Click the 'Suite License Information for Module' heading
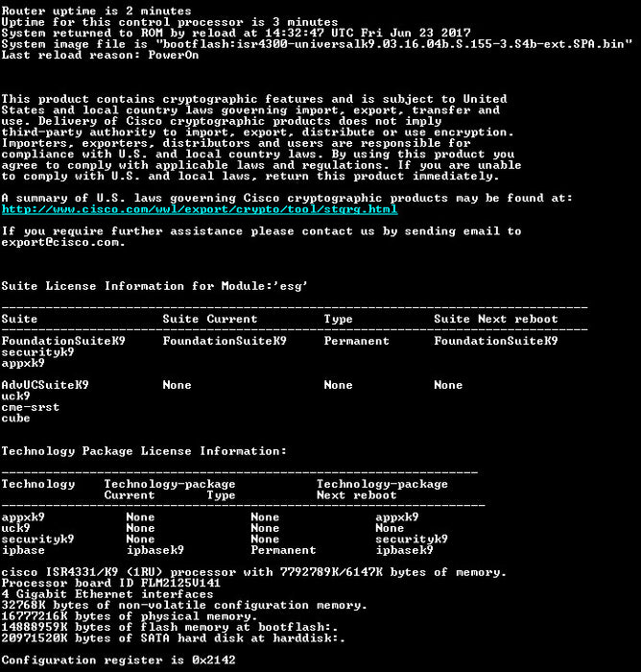Viewport: 641px width, 672px height. point(154,286)
